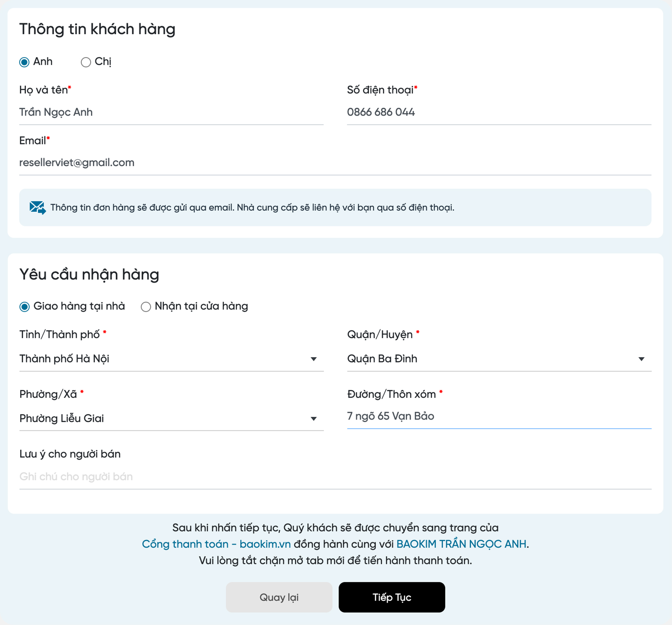Open the Phường/Xã dropdown
The width and height of the screenshot is (672, 625).
point(171,418)
